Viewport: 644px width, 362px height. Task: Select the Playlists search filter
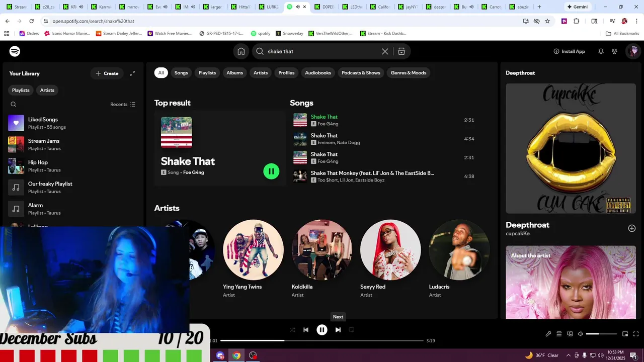pyautogui.click(x=207, y=73)
